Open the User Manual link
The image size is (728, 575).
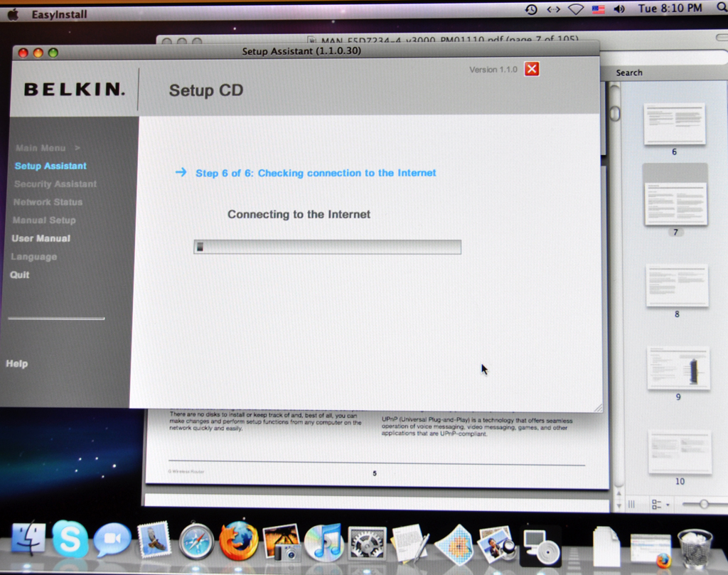click(x=41, y=238)
